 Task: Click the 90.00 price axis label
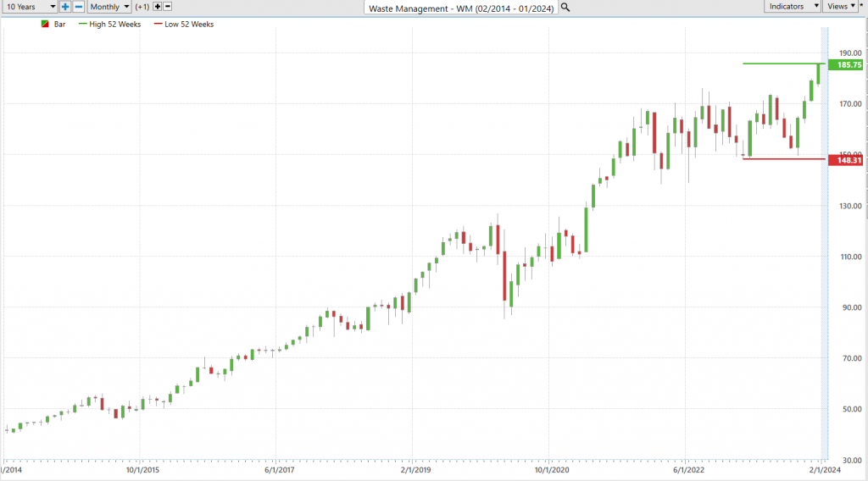pyautogui.click(x=850, y=307)
